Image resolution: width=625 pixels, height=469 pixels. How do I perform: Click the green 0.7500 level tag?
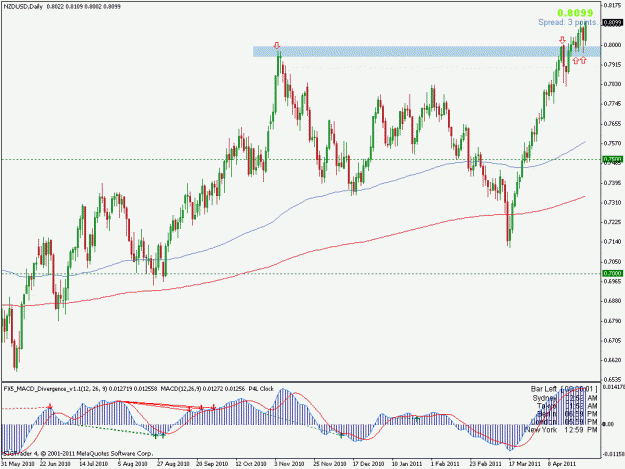[613, 159]
